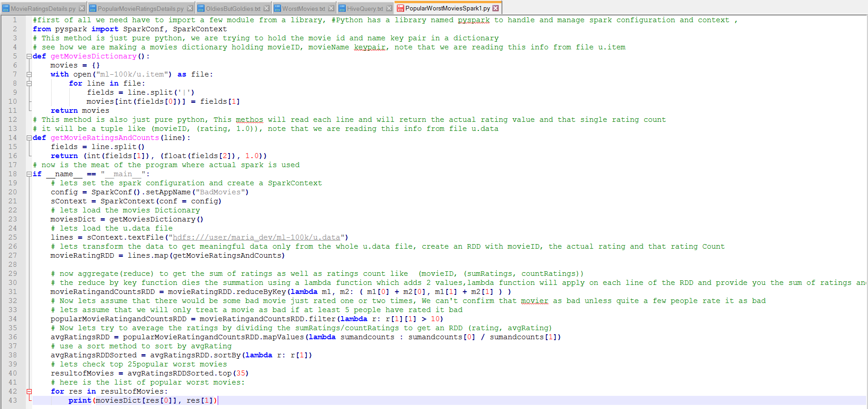Close the PopularWorstMoviesSpark1.py tab

click(x=496, y=8)
